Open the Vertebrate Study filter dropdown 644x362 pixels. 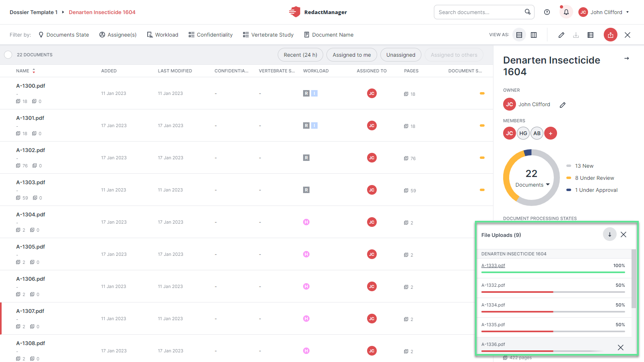(x=268, y=35)
